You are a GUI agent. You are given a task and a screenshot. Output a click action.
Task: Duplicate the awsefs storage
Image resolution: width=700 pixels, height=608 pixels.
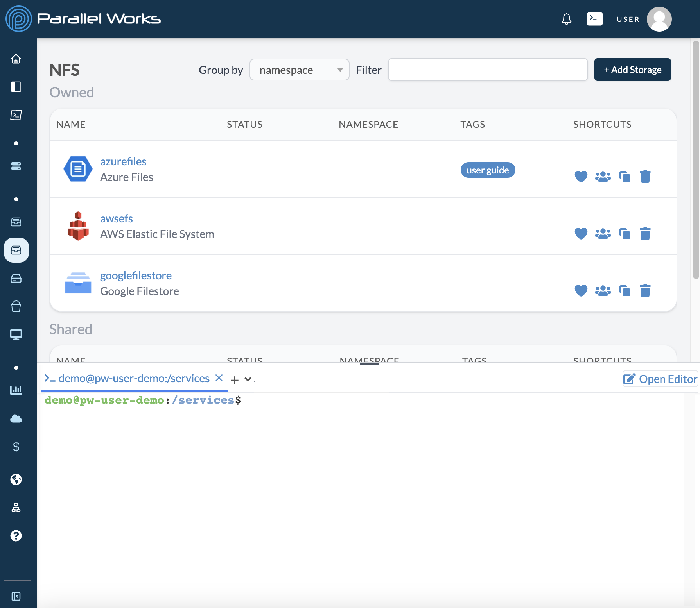click(x=625, y=234)
